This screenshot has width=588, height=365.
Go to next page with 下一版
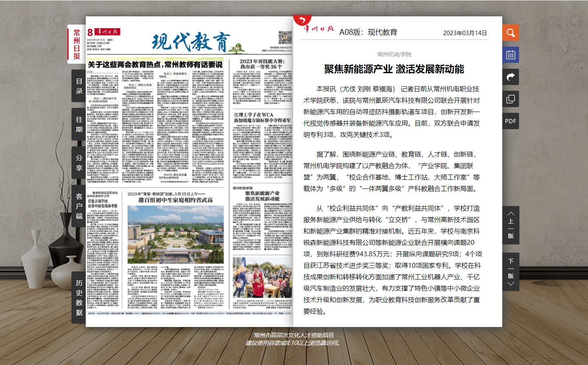510,272
